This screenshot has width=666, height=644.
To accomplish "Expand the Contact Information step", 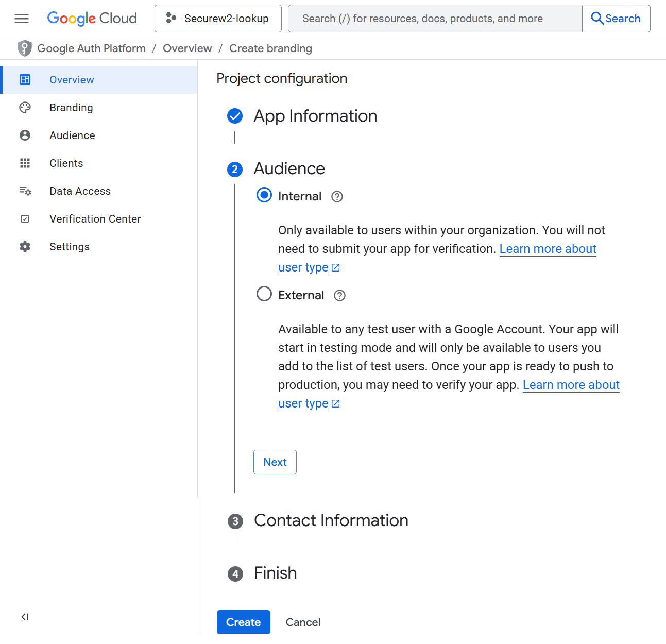I will [x=331, y=521].
